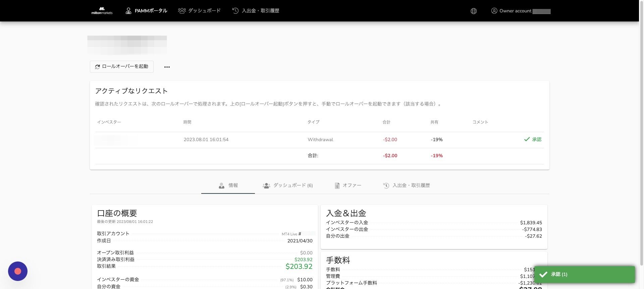Click the 入金&出金 heading
644x289 pixels.
pyautogui.click(x=346, y=213)
